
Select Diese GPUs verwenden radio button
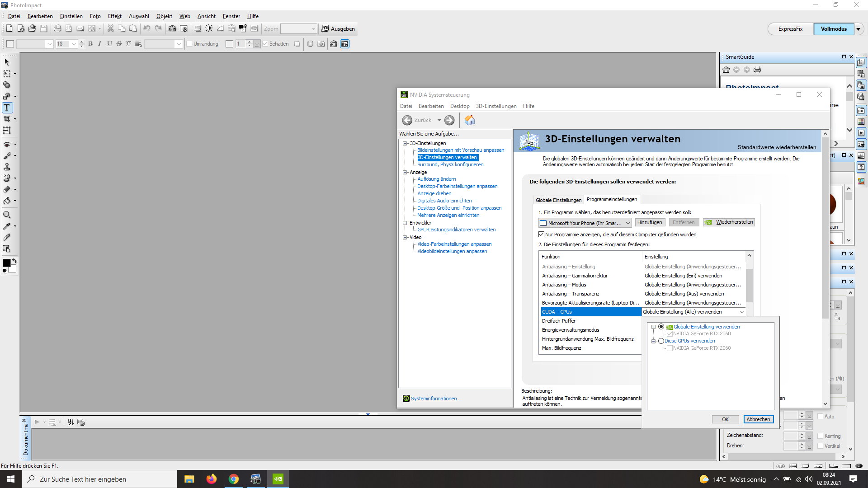pos(661,341)
